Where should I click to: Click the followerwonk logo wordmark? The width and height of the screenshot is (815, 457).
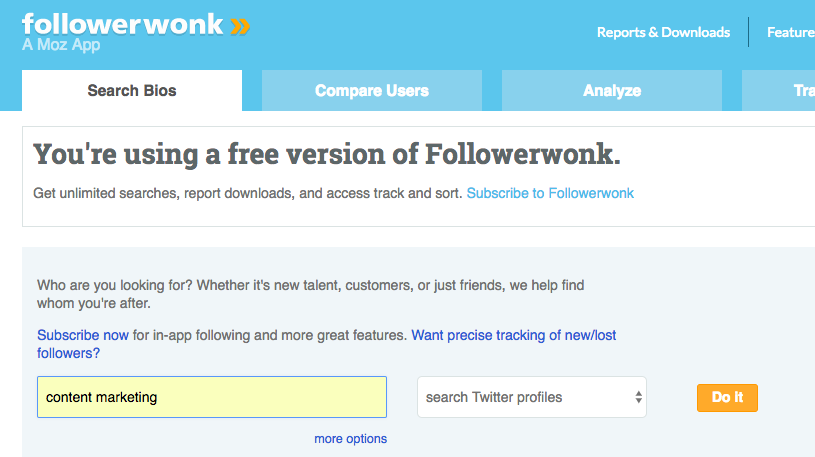coord(122,24)
